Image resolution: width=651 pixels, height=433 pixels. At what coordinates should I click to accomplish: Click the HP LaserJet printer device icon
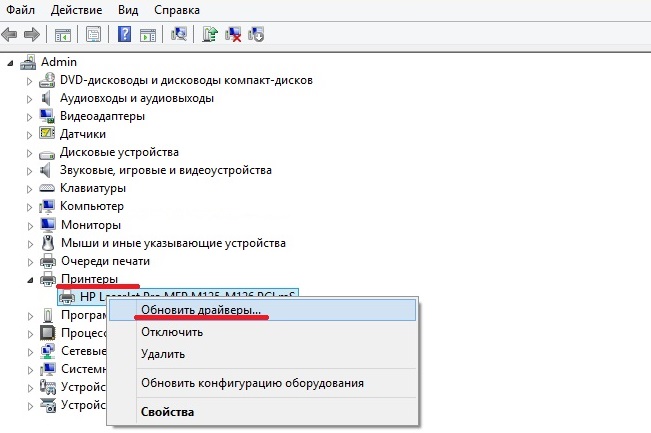pyautogui.click(x=67, y=297)
